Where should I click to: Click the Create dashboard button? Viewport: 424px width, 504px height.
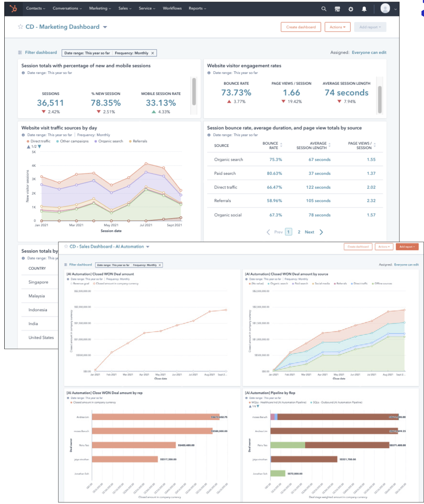[x=300, y=27]
